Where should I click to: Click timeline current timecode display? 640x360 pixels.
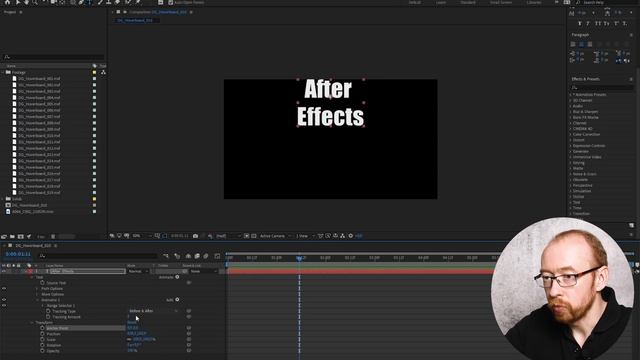click(x=18, y=254)
